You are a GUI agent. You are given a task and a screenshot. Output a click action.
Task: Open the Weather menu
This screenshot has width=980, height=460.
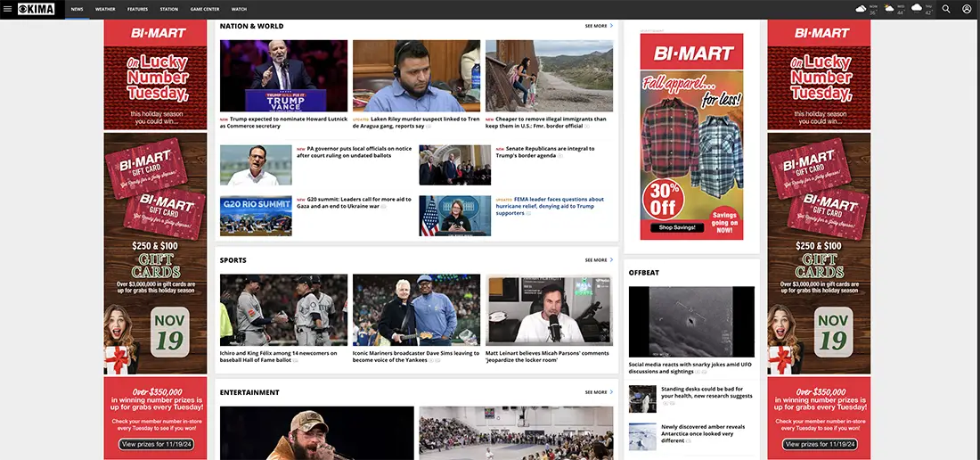[105, 10]
